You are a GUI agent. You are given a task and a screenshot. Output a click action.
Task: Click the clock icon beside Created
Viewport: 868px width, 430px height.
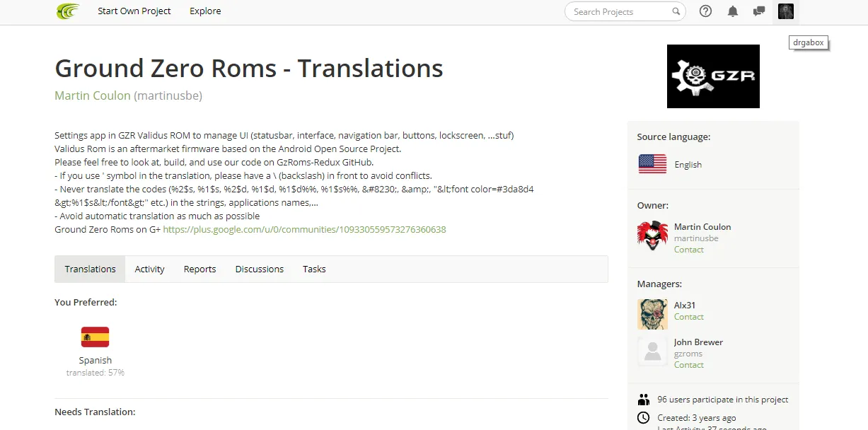644,418
